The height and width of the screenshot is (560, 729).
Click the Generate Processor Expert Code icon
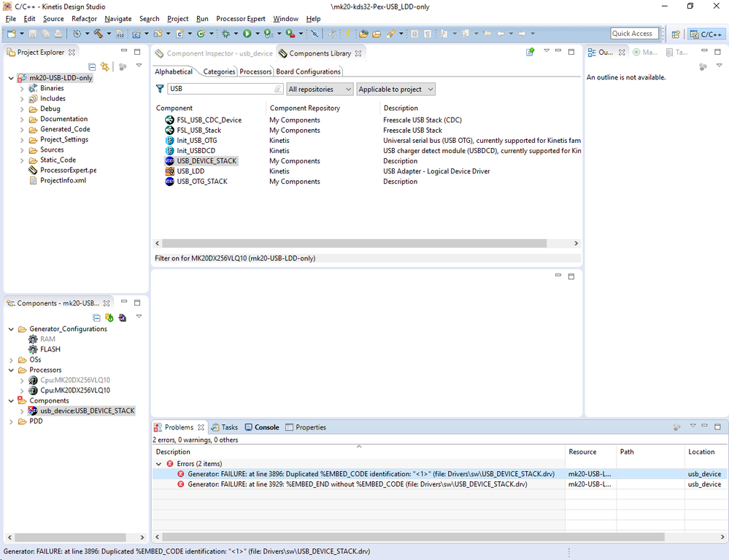point(109,318)
